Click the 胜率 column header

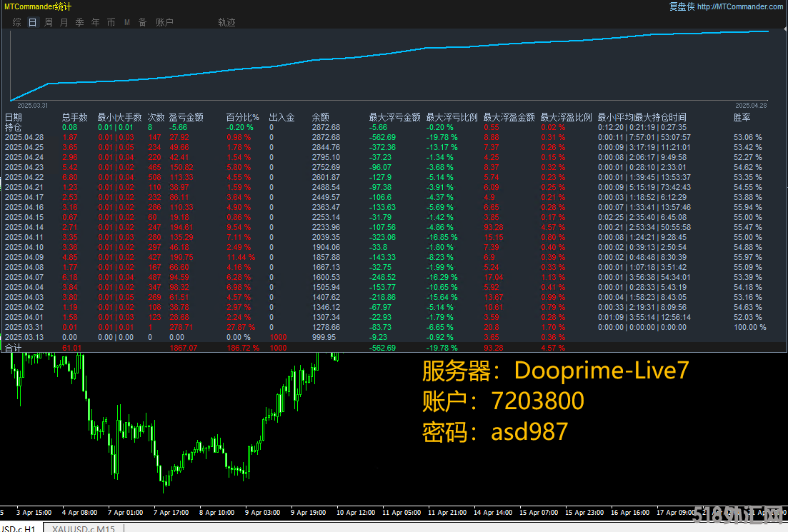(742, 118)
